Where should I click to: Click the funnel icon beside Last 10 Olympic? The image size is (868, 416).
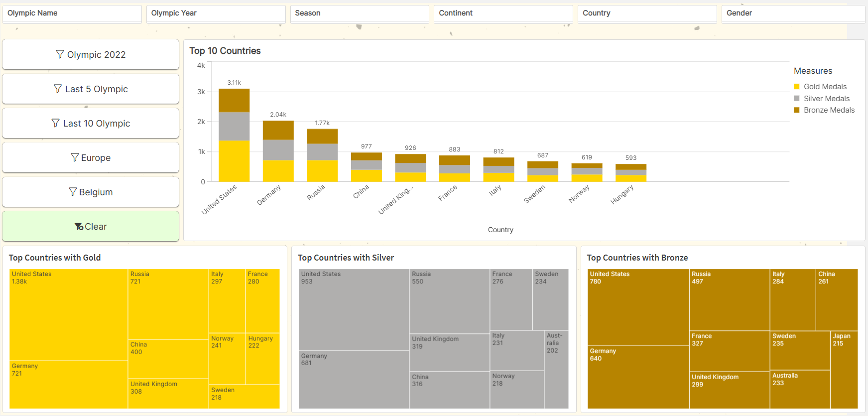click(x=56, y=123)
